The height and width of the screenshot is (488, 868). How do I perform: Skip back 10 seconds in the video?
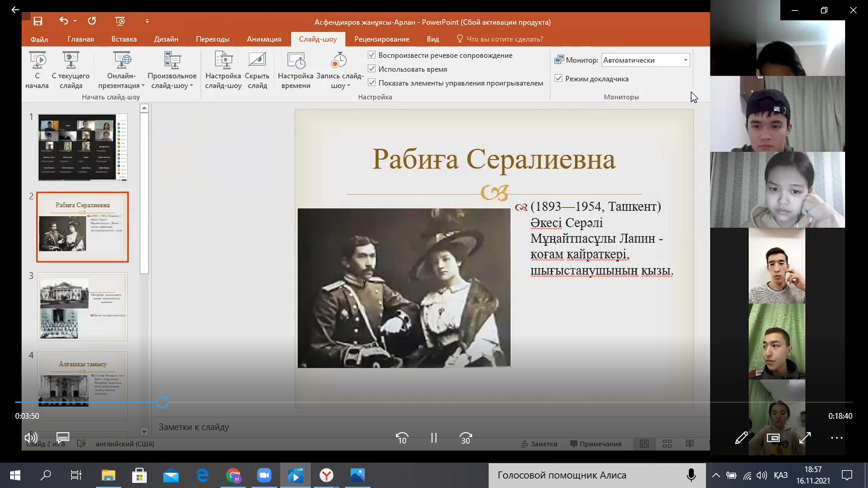point(402,438)
